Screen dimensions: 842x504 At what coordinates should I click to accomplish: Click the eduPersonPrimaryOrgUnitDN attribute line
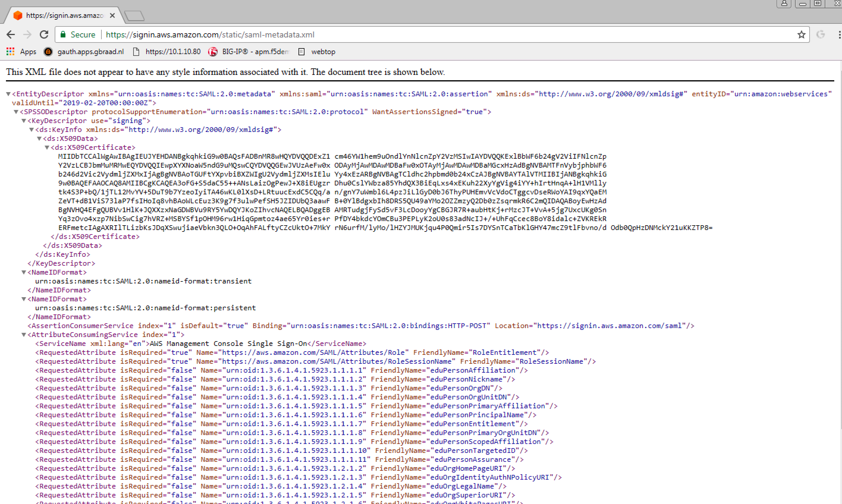292,433
